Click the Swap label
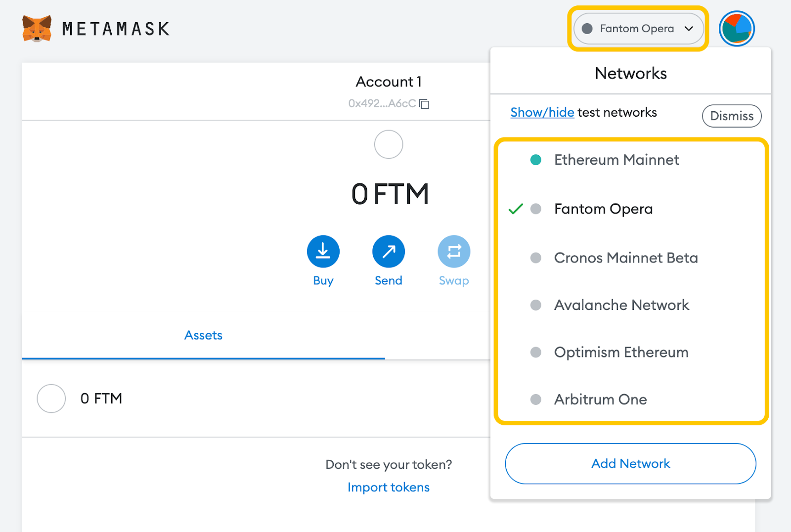 [x=454, y=280]
